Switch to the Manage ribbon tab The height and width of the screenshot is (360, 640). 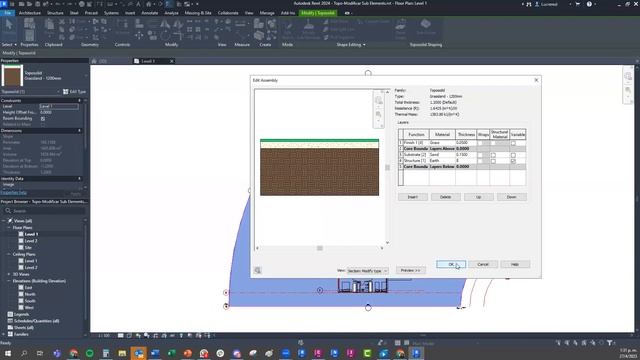click(x=267, y=13)
